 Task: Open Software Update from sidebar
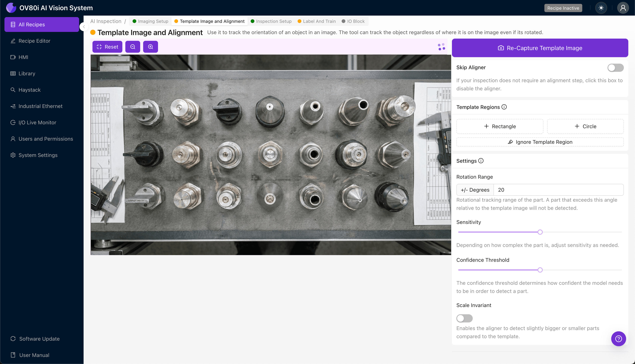pos(39,339)
